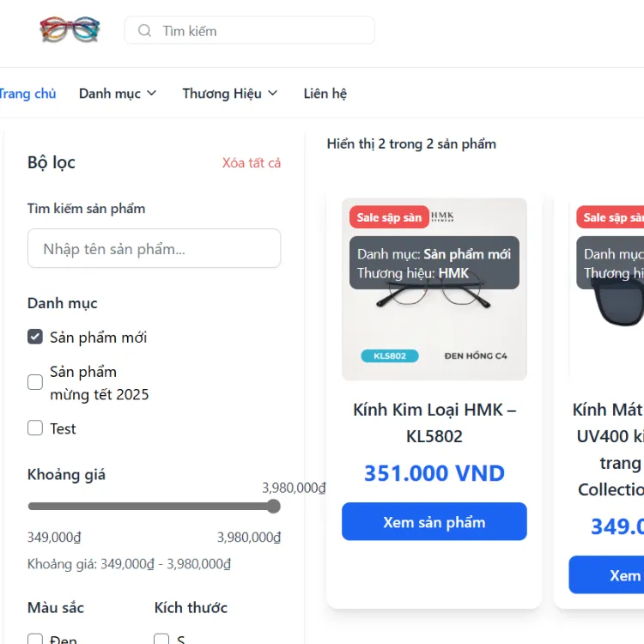Check the Test category checkbox
Screen dimensions: 644x644
35,428
